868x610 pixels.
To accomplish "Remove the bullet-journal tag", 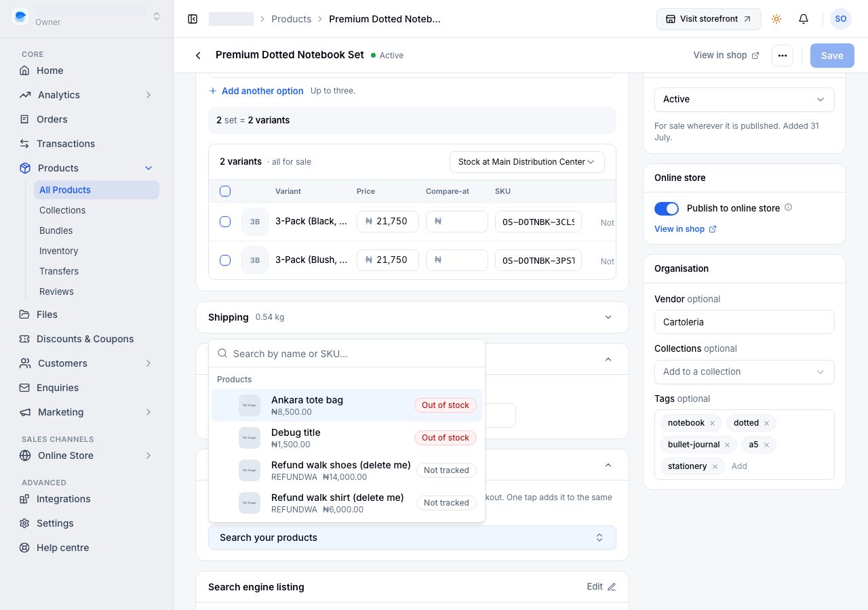I will (727, 445).
